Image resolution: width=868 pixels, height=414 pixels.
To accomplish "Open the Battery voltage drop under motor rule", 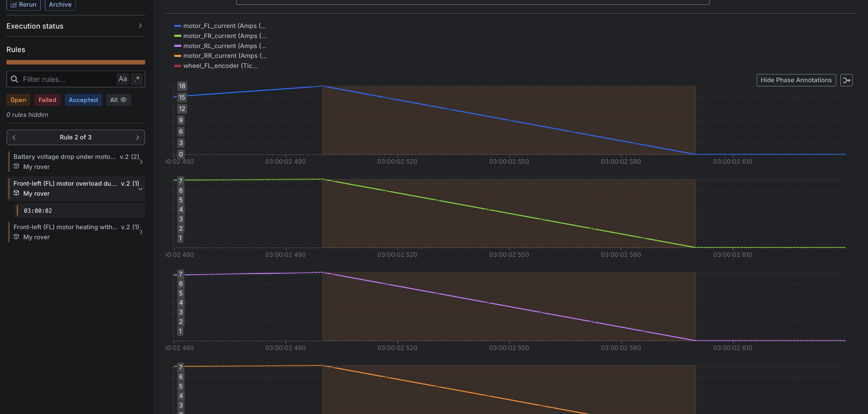I will point(75,161).
